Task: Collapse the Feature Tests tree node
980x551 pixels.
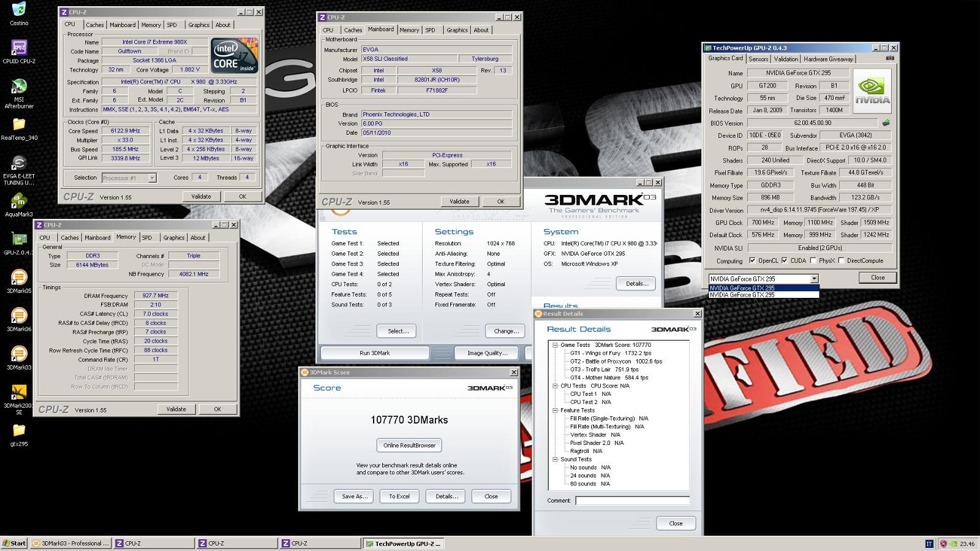Action: pyautogui.click(x=555, y=411)
